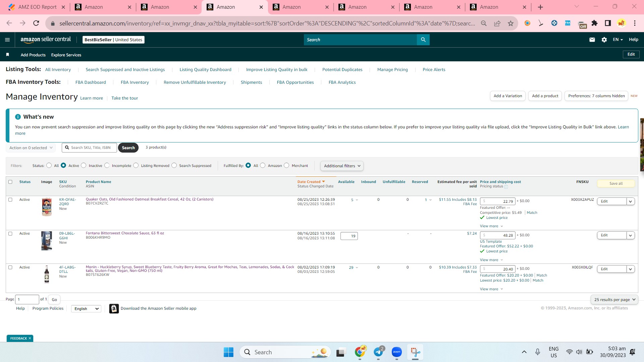The height and width of the screenshot is (362, 644).
Task: Open the FBA Dashboard tool
Action: [x=91, y=82]
